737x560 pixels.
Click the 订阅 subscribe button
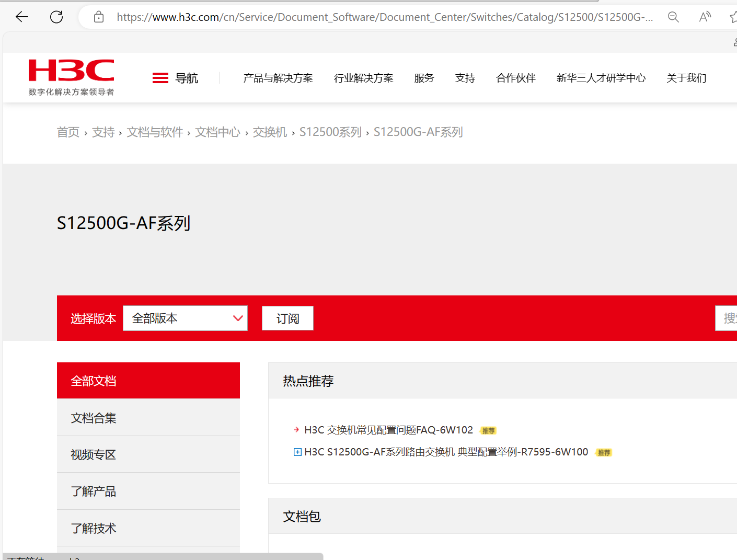tap(287, 318)
